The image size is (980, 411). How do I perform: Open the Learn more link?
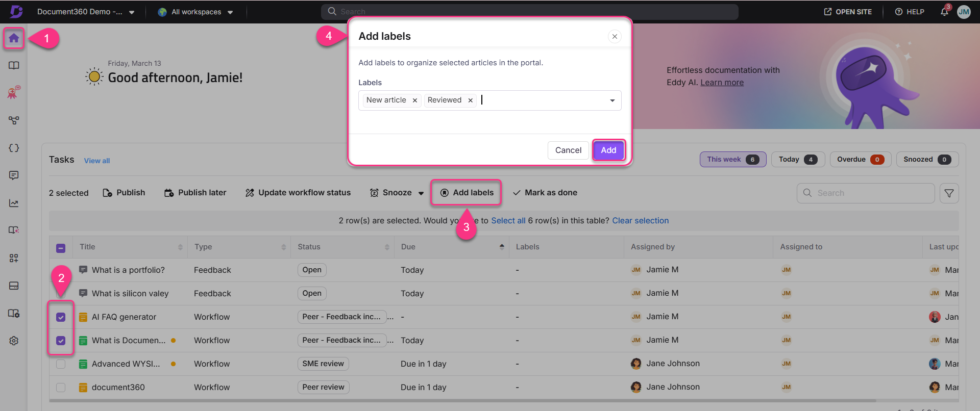(x=722, y=83)
